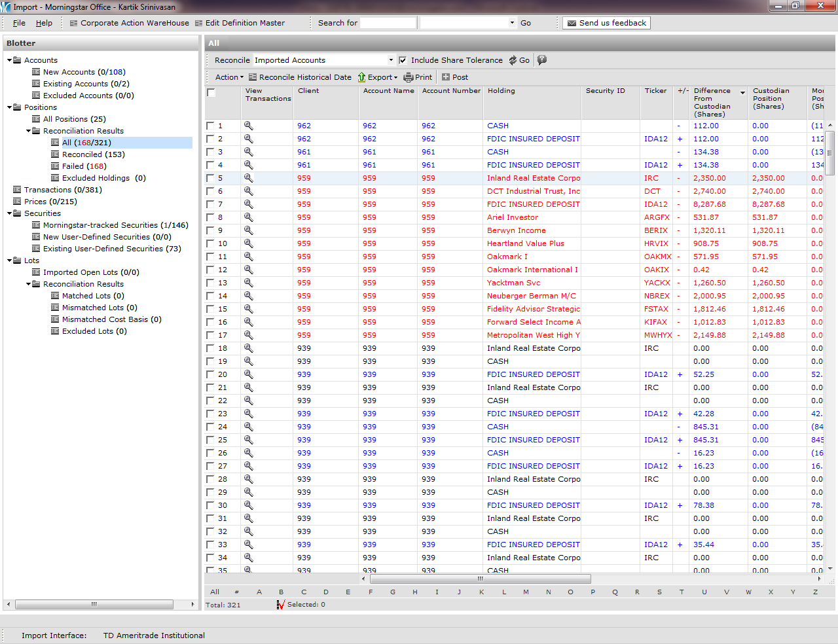Click the Go reconcile icon
The height and width of the screenshot is (644, 838).
pos(513,60)
